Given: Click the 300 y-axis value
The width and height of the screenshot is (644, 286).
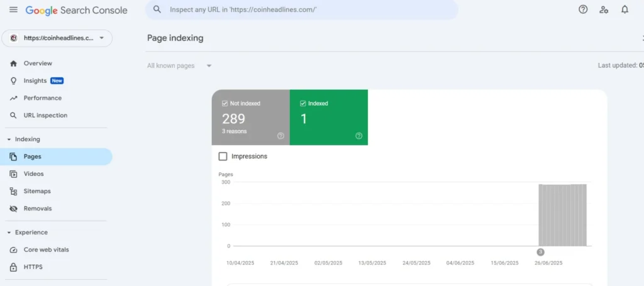Looking at the screenshot, I should pos(226,182).
